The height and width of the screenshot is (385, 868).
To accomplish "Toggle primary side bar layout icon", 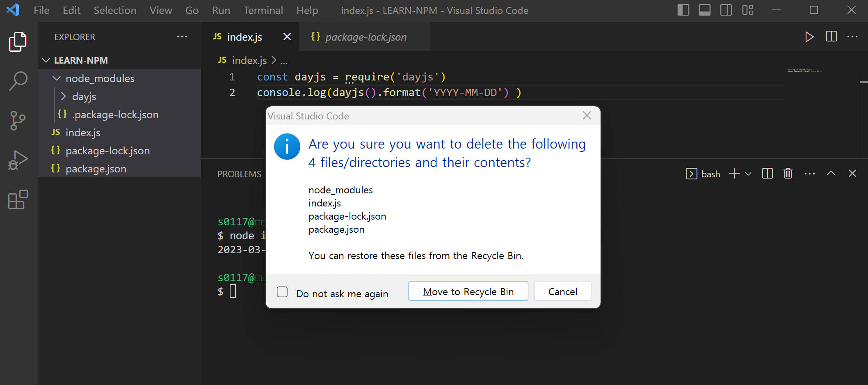I will click(x=683, y=10).
